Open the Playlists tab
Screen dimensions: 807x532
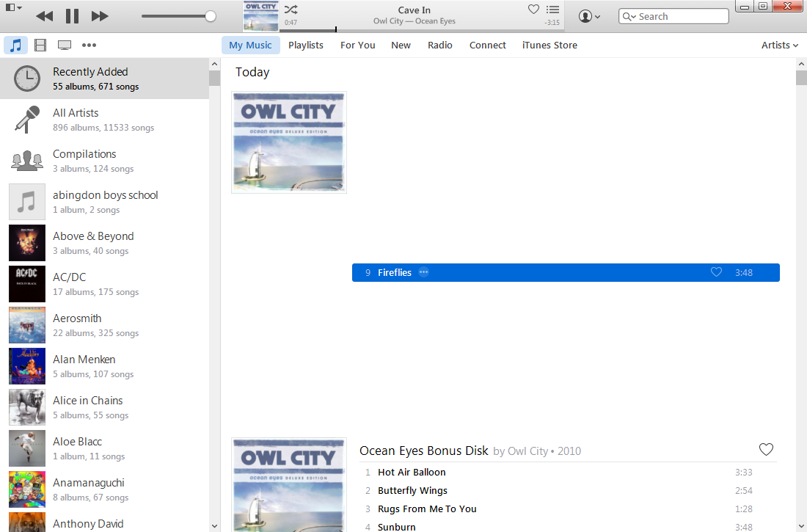pos(306,45)
